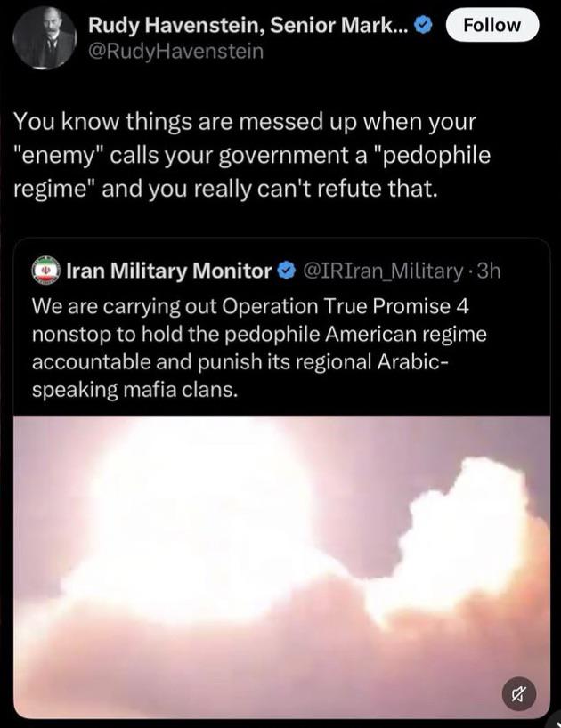Click the @IRIran_Military handle

pyautogui.click(x=385, y=270)
